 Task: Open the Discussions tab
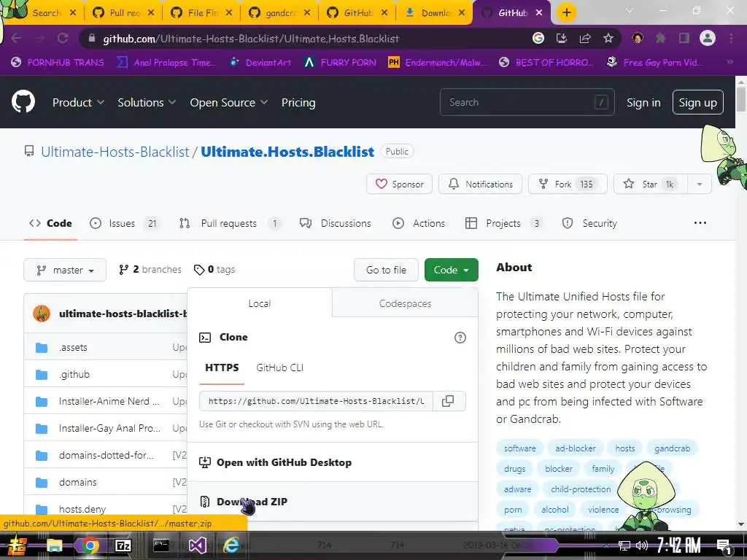tap(336, 223)
